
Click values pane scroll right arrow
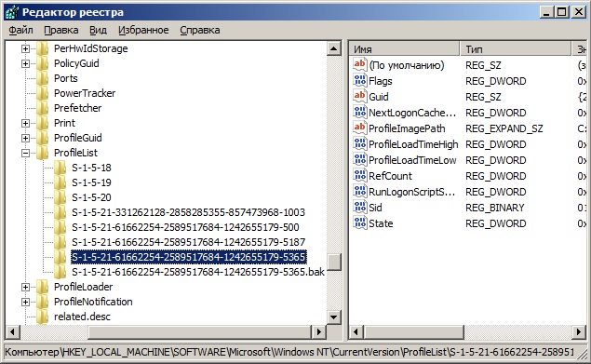tap(579, 332)
